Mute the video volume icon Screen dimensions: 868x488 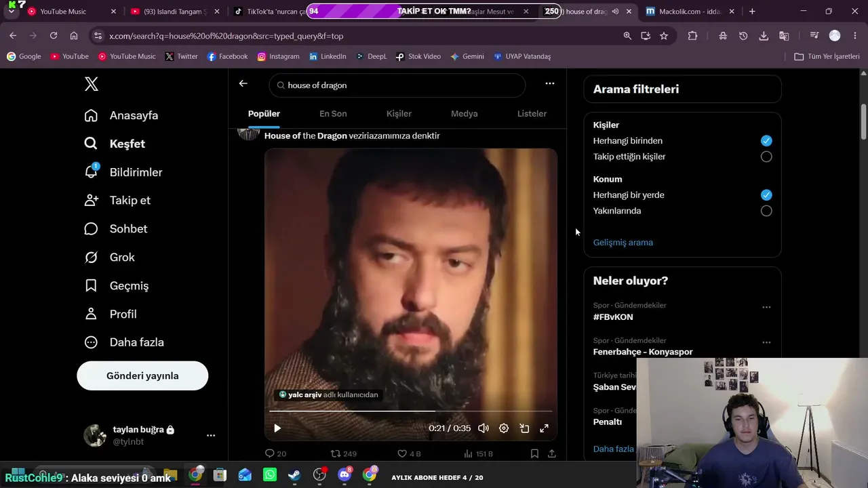484,428
